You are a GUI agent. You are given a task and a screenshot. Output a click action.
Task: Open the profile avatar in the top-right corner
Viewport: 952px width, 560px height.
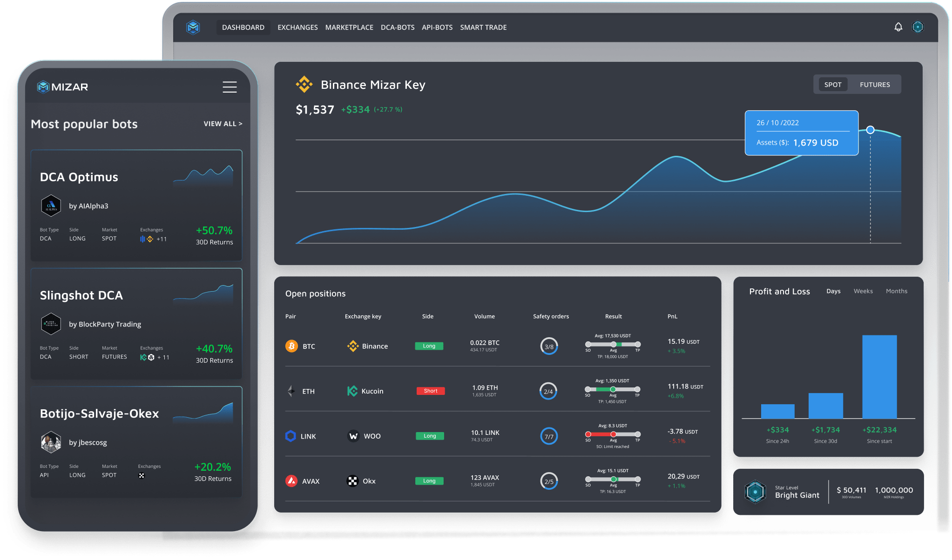(918, 27)
